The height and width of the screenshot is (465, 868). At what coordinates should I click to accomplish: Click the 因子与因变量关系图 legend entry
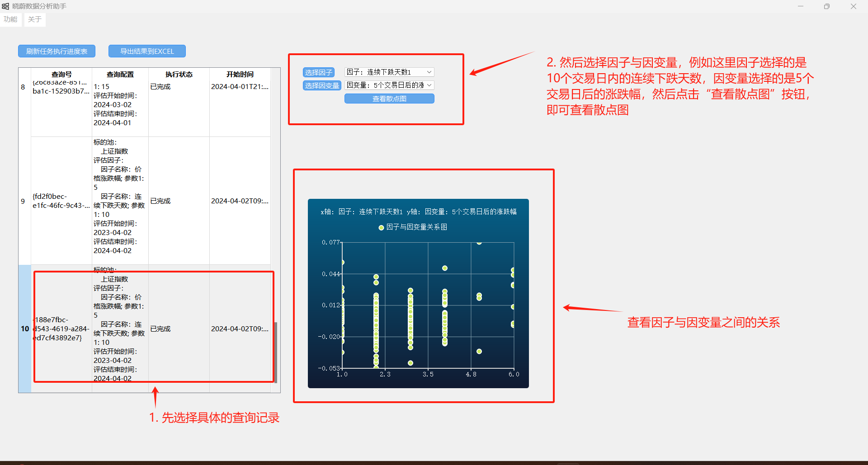tap(413, 227)
